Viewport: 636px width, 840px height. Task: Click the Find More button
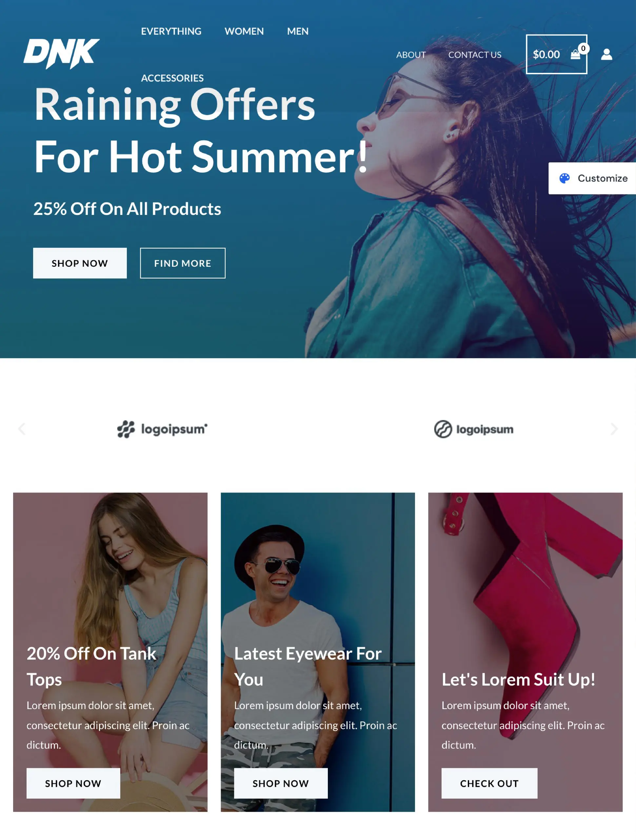(x=183, y=263)
